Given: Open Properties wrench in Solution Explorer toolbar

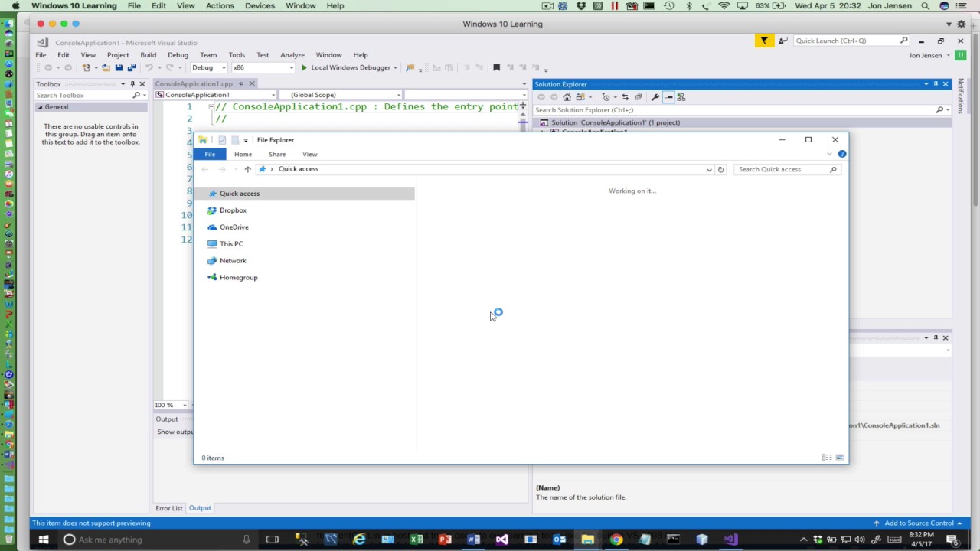Looking at the screenshot, I should coord(655,97).
